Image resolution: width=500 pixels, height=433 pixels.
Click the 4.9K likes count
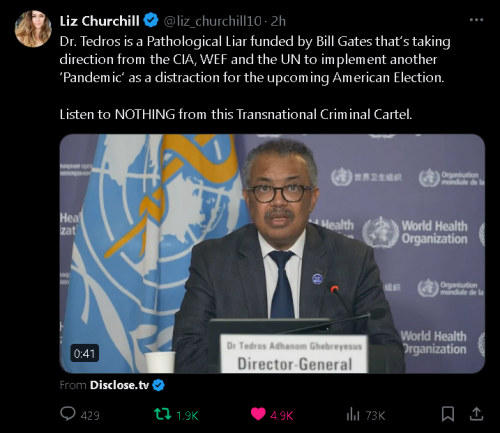(282, 416)
